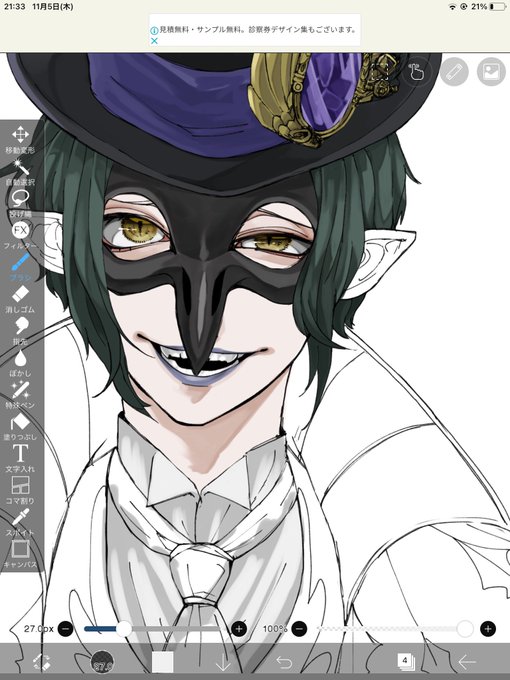Tap the down arrow hide button
The image size is (510, 680).
tap(223, 662)
